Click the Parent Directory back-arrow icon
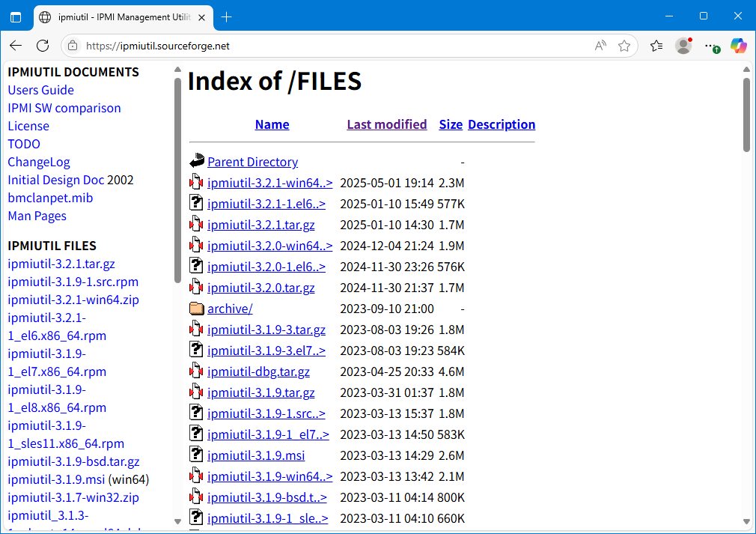The image size is (756, 534). 196,161
